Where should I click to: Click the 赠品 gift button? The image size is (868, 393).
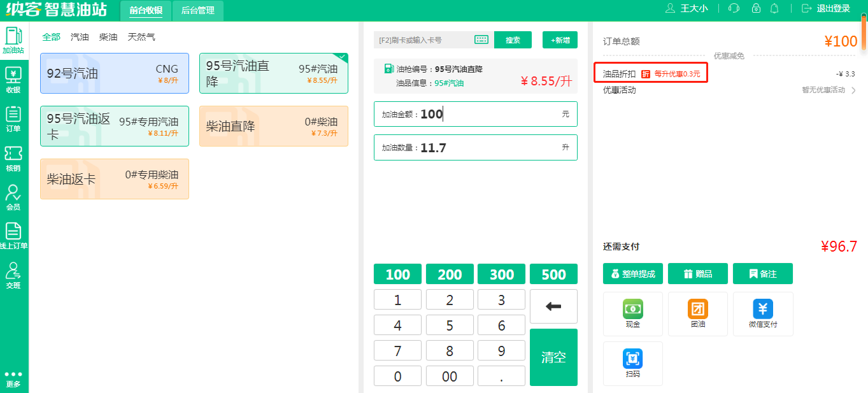[697, 273]
